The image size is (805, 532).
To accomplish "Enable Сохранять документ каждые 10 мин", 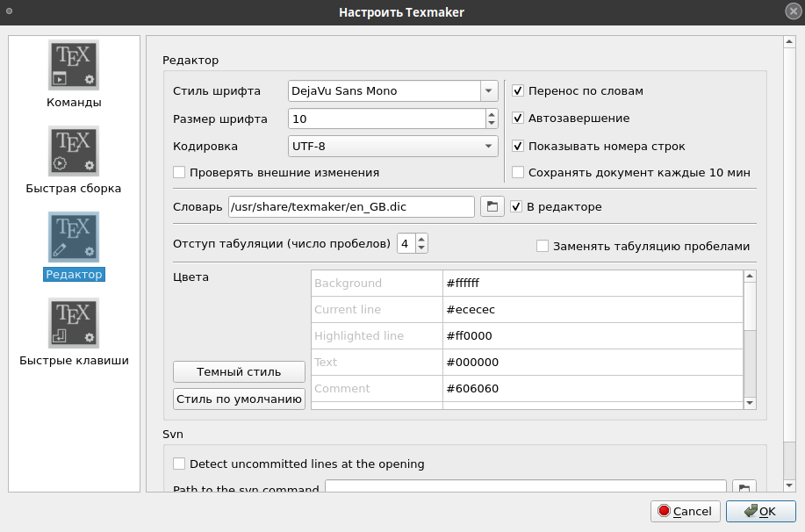I will coord(518,173).
